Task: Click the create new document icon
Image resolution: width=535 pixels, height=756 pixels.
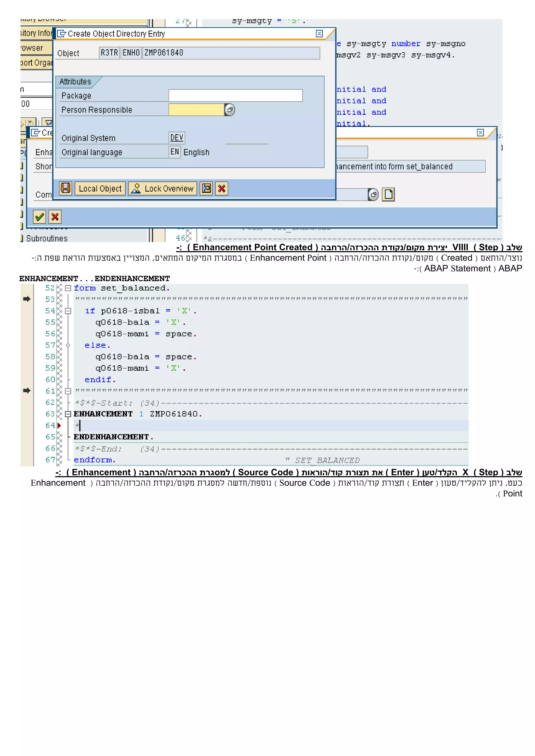Action: pyautogui.click(x=388, y=194)
